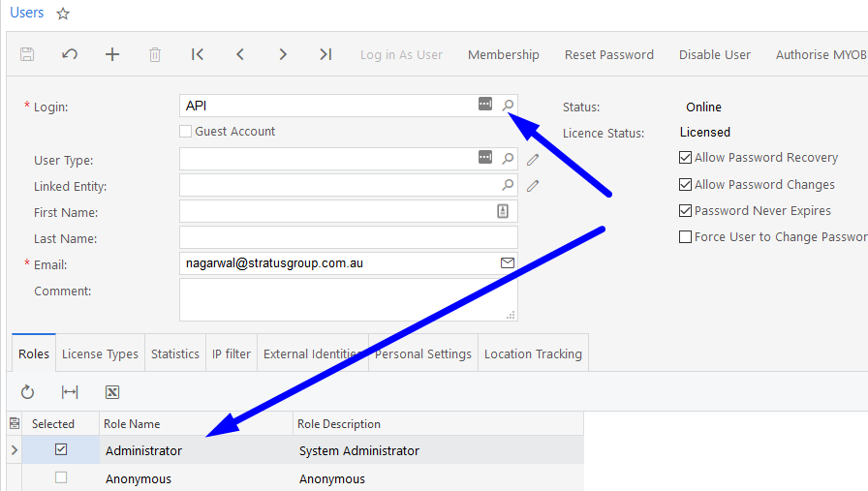Viewport: 868px width, 491px height.
Task: Switch to the License Types tab
Action: click(100, 353)
